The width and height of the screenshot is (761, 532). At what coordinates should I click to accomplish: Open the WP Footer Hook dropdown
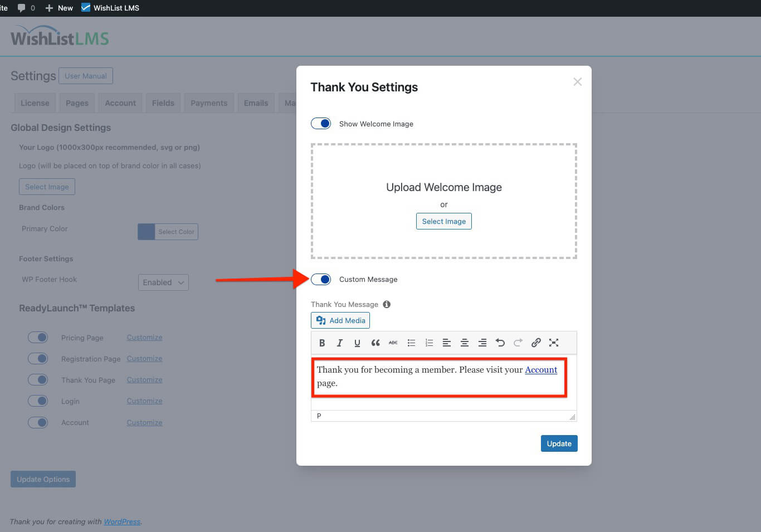click(x=163, y=282)
